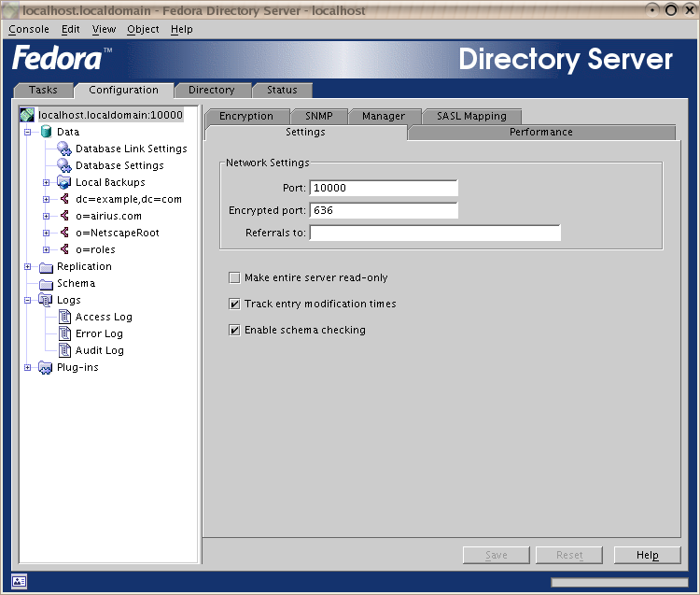
Task: Click the Port input field
Action: point(384,188)
